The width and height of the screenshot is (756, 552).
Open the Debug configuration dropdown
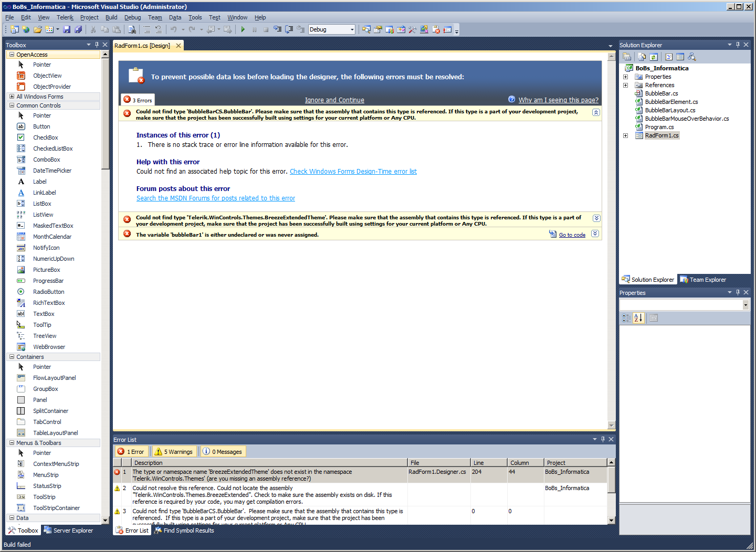click(352, 29)
